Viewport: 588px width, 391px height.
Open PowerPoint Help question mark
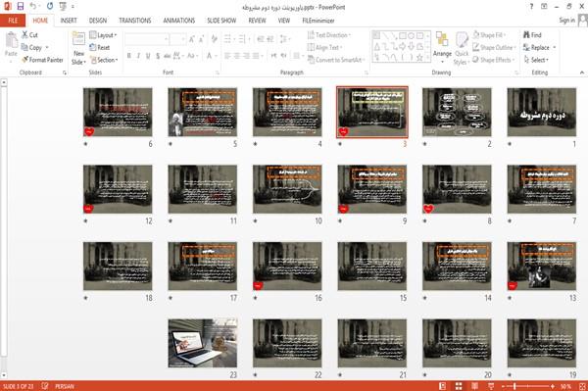coord(531,7)
